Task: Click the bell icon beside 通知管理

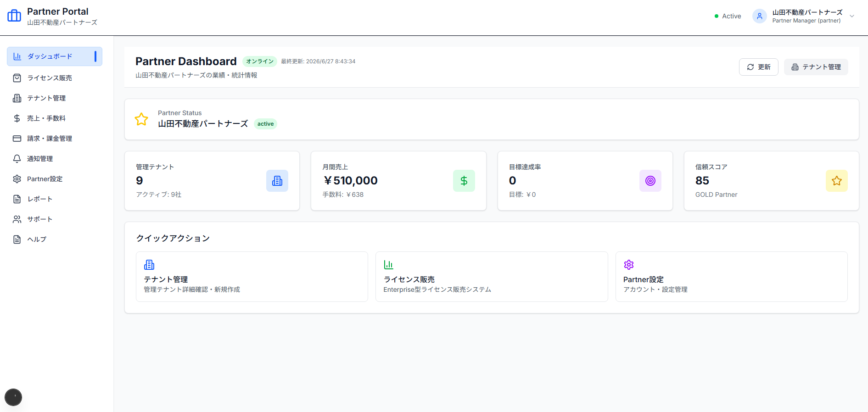Action: click(17, 159)
